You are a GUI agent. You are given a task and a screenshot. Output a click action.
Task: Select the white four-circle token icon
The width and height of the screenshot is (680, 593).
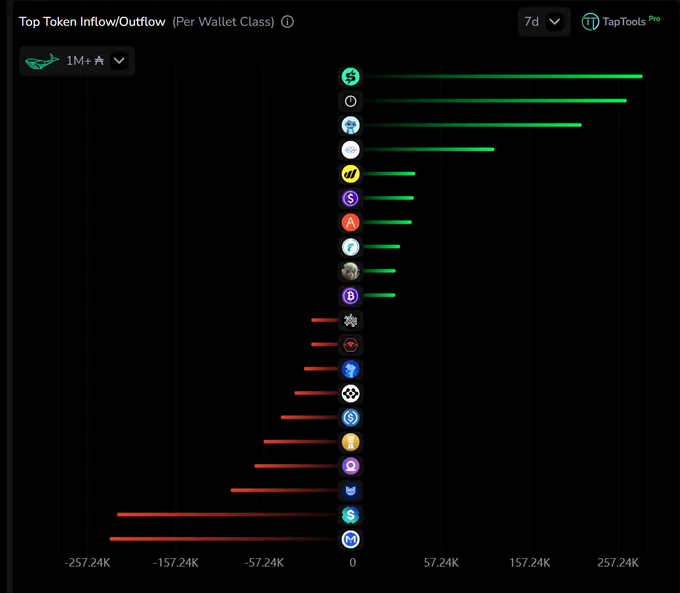(x=350, y=393)
